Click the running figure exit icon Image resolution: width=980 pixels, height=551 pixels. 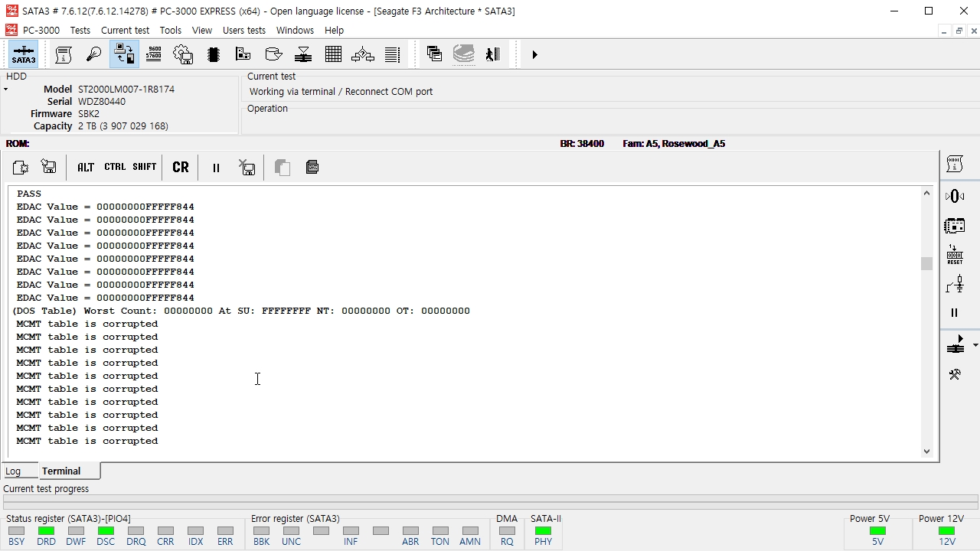[x=493, y=54]
